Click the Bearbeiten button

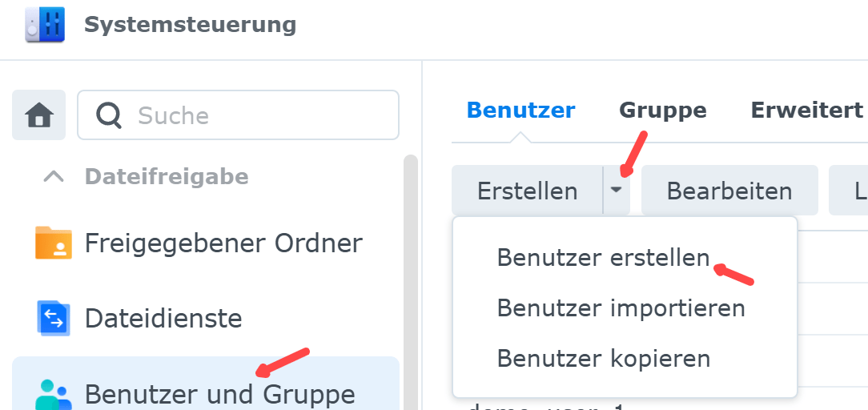[x=729, y=191]
